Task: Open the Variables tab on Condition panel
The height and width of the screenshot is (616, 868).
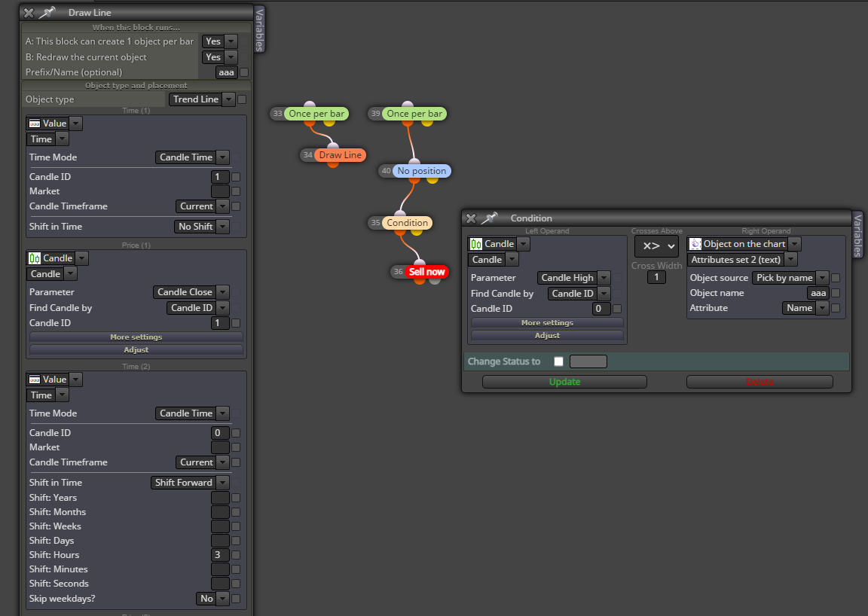Action: coord(857,235)
